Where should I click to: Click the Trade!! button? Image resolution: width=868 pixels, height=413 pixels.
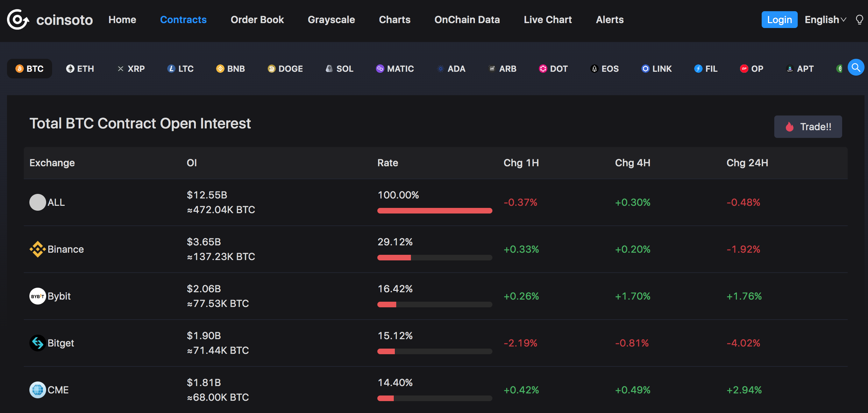(808, 127)
